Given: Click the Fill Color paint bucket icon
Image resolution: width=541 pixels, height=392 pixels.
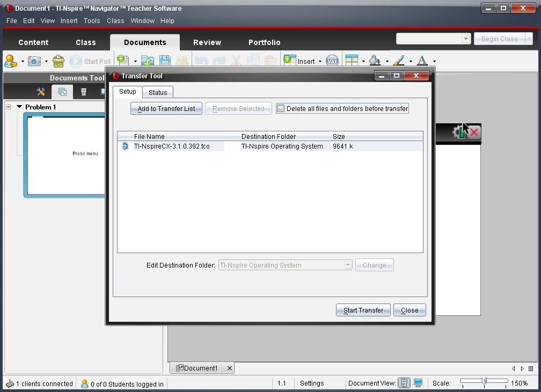Looking at the screenshot, I should pyautogui.click(x=375, y=61).
